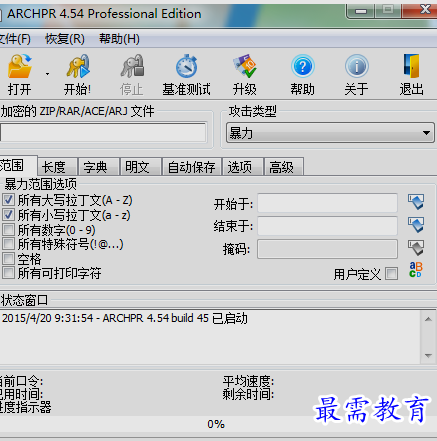Screen dimensions: 437x441
Task: Switch to the 高级 tab
Action: pyautogui.click(x=284, y=167)
